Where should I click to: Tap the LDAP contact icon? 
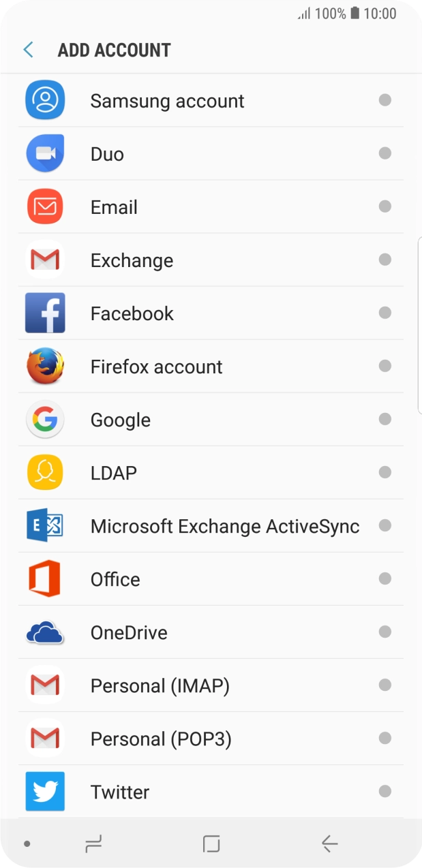[x=45, y=472]
